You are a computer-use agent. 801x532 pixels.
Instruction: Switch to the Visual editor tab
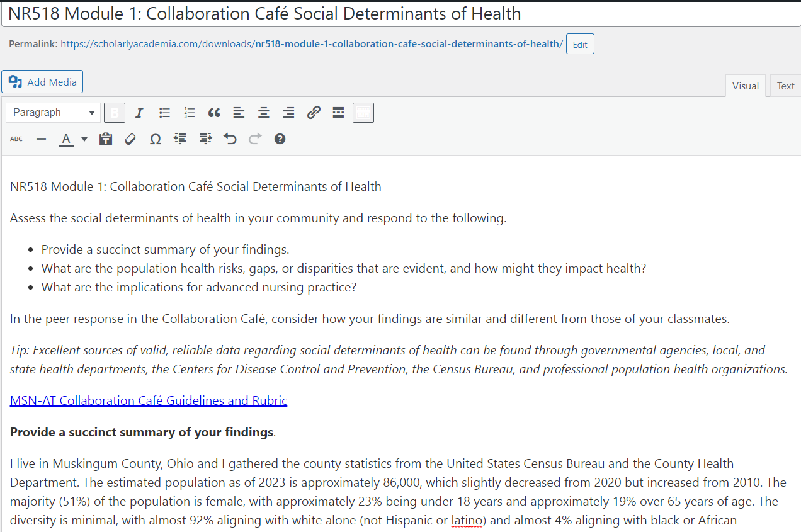[x=746, y=86]
